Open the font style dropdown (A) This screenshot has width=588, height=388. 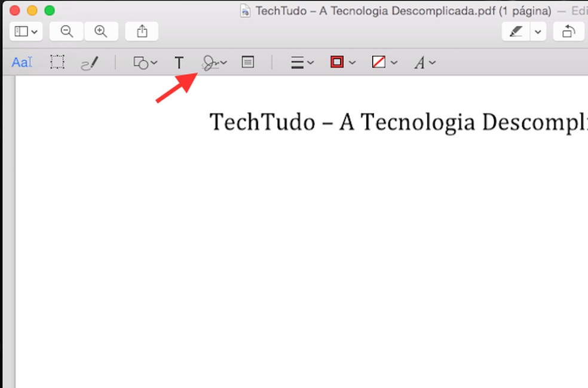tap(424, 62)
